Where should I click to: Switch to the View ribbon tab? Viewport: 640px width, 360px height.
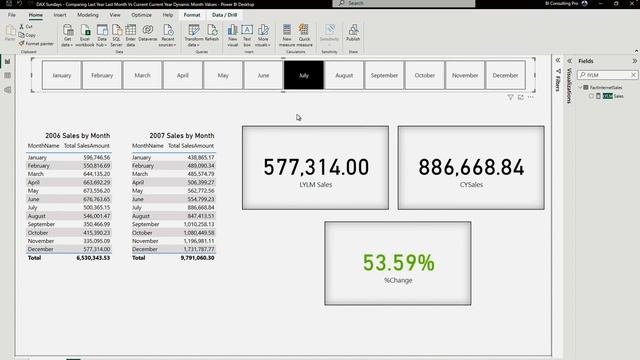115,15
